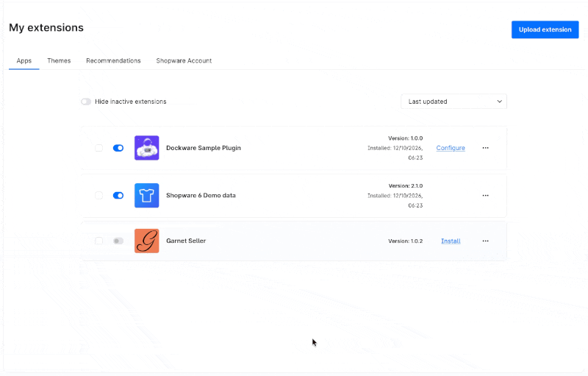Select the Apps tab
The height and width of the screenshot is (376, 588).
point(24,61)
